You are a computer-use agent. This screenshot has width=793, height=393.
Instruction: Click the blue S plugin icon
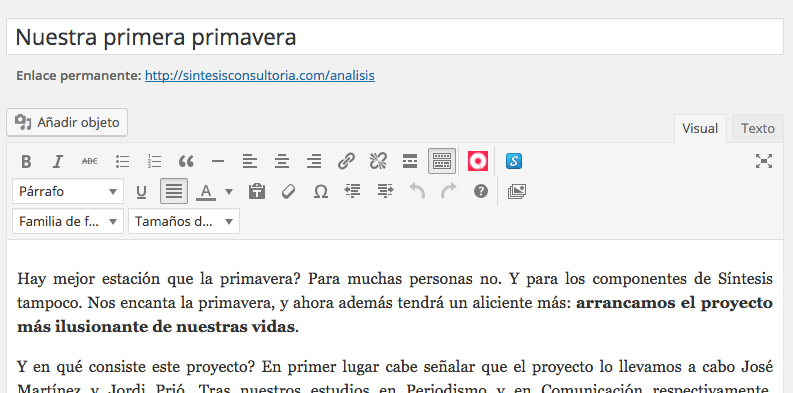514,161
